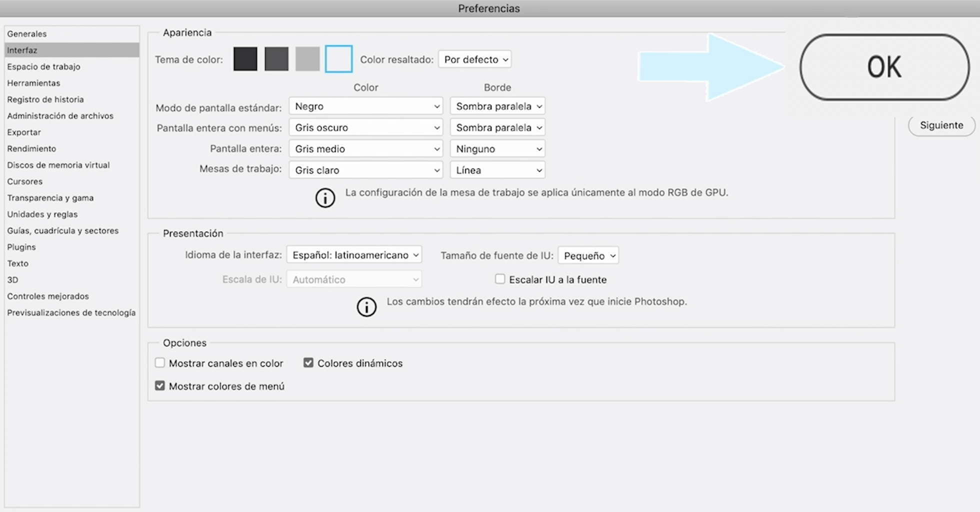
Task: Open Unidades y reglas preferences
Action: (72, 214)
